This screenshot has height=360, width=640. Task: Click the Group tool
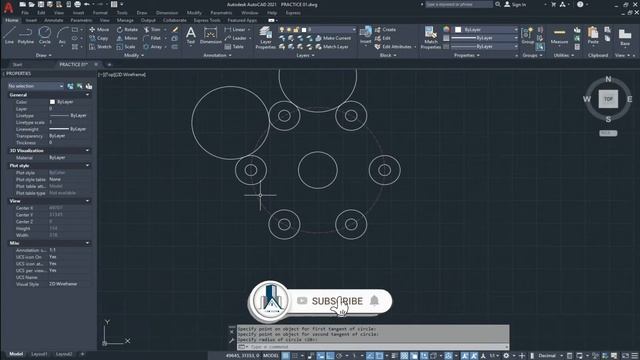(x=527, y=35)
